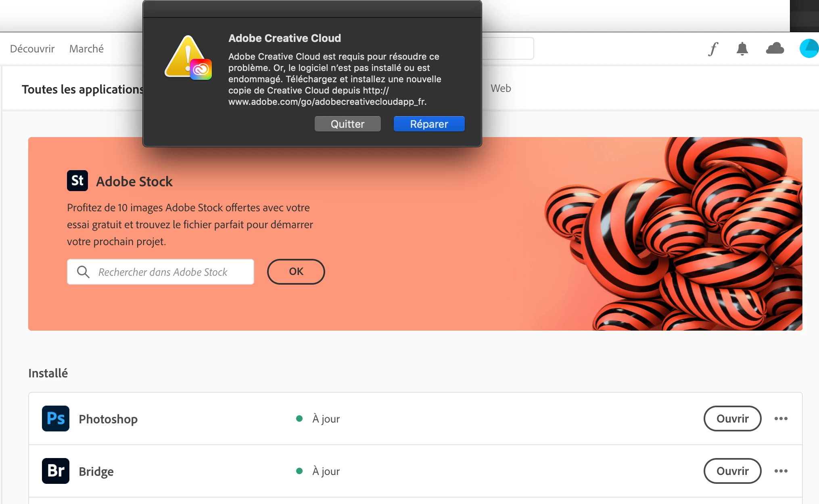Switch to the Découvrir tab
819x504 pixels.
coord(32,49)
